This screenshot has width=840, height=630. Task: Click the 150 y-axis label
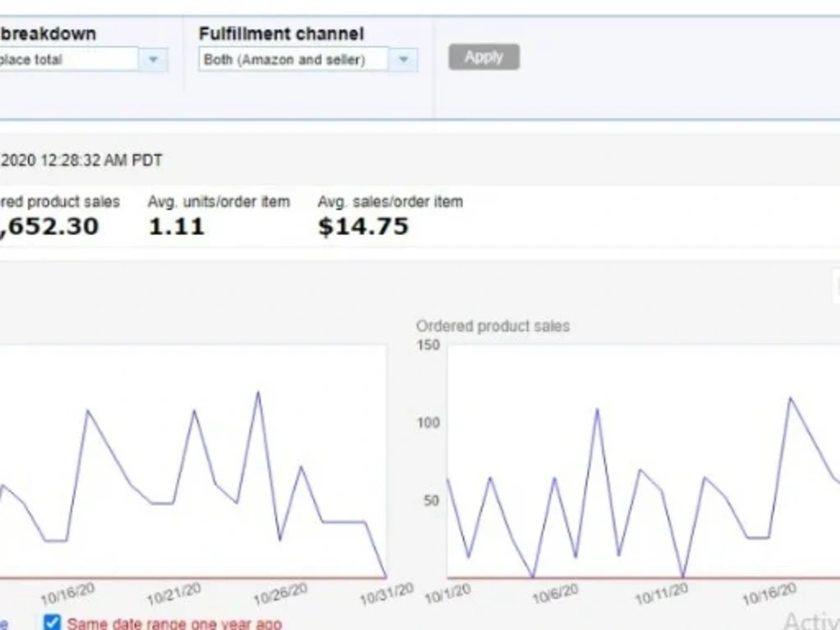click(428, 344)
